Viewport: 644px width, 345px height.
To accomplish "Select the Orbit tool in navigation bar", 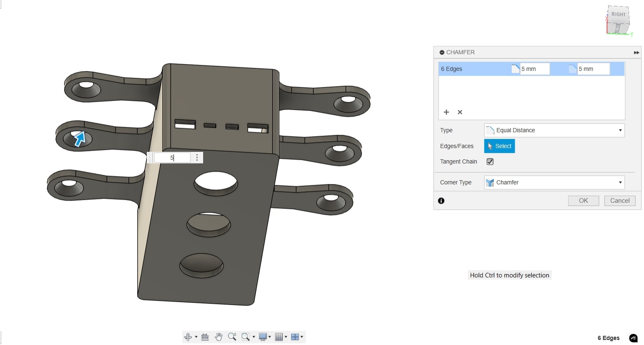I will 188,337.
